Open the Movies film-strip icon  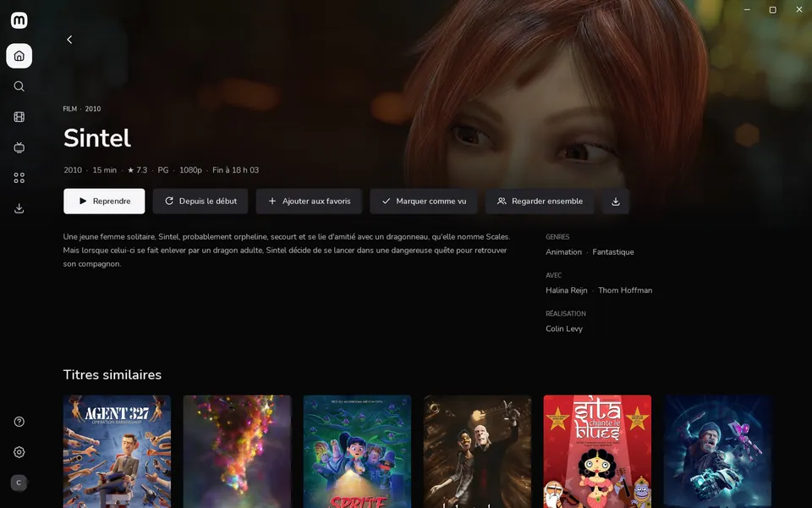(19, 117)
